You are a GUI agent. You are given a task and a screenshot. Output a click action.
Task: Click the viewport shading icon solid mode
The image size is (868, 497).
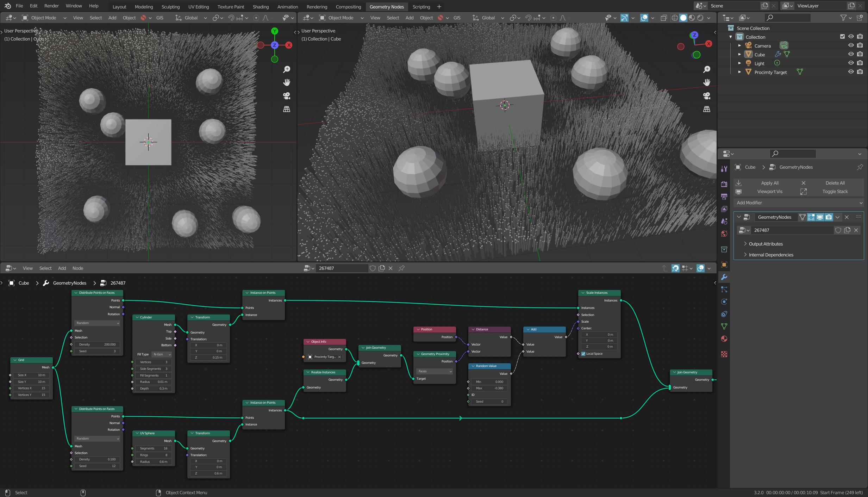[682, 18]
